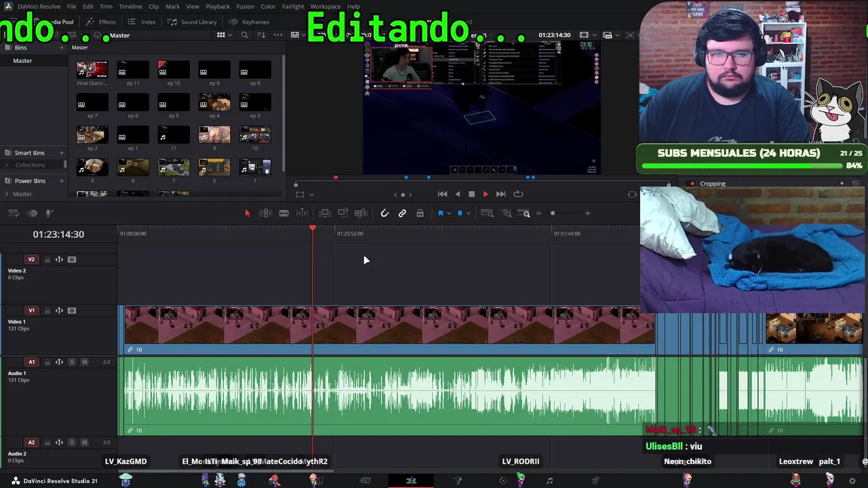Add a Smart Bin with plus icon

point(62,153)
